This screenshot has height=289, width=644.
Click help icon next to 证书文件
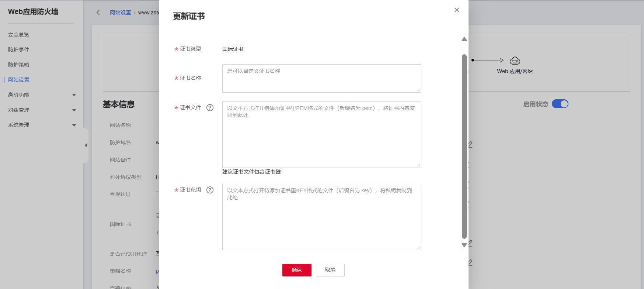210,108
